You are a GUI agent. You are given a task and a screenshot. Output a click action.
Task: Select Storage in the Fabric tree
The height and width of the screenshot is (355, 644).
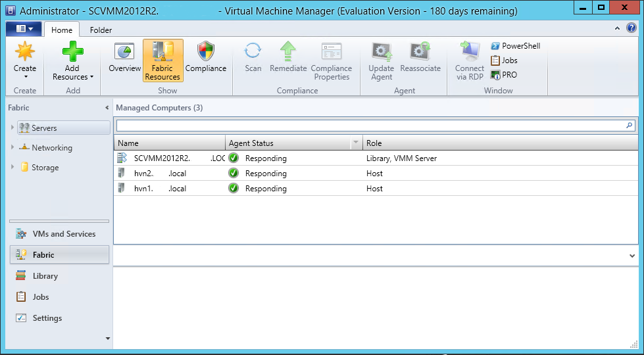coord(45,168)
